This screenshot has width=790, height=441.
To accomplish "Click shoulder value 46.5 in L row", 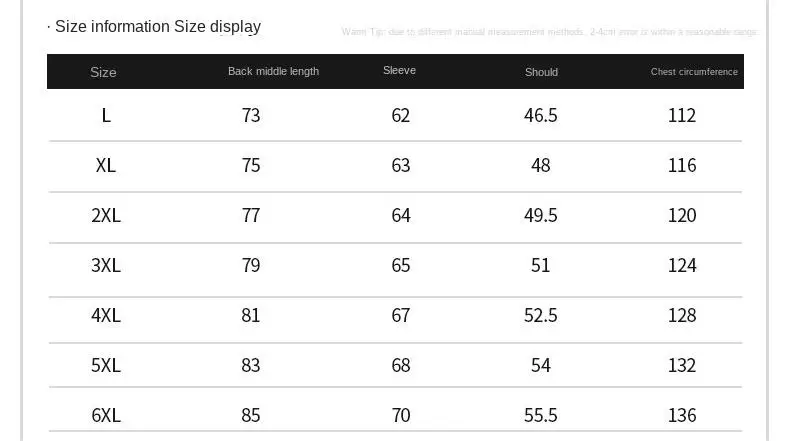I will 541,115.
